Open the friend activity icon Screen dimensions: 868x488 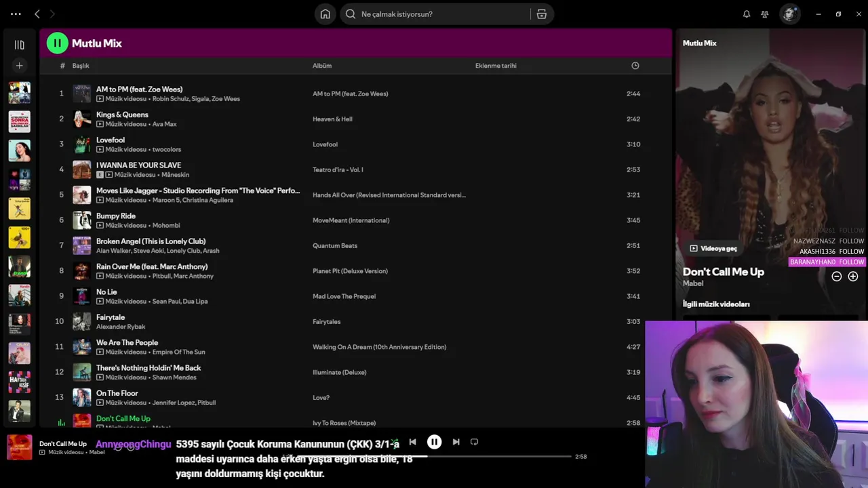(x=765, y=14)
